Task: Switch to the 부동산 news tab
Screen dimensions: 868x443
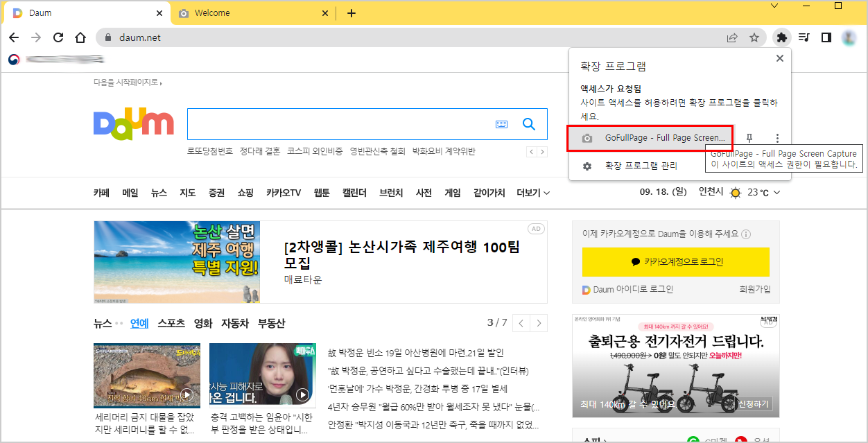Action: [x=271, y=323]
